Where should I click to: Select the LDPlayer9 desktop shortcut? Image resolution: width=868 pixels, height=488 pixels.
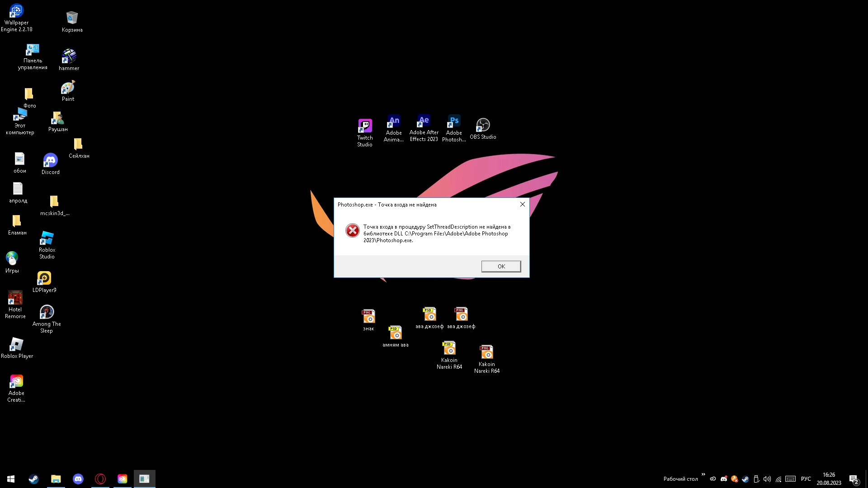(44, 282)
